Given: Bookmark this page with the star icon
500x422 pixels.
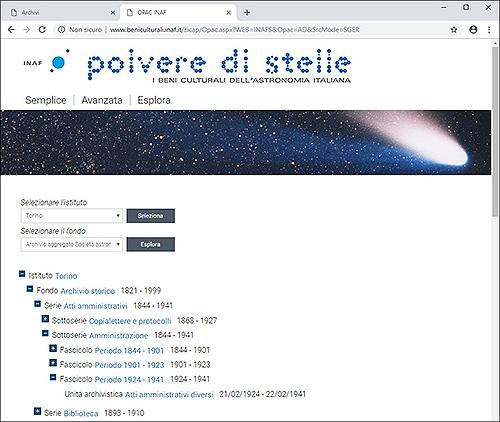Looking at the screenshot, I should pos(454,30).
